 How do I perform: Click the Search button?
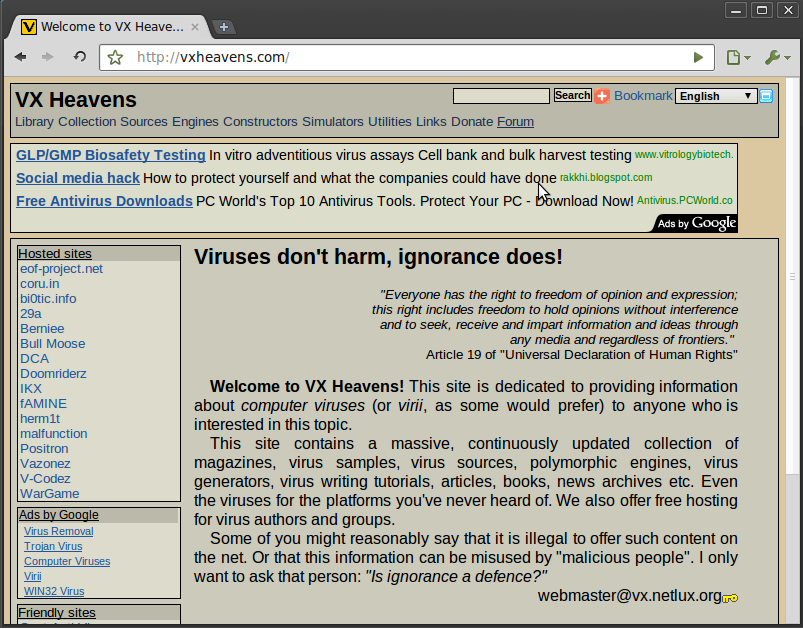573,95
